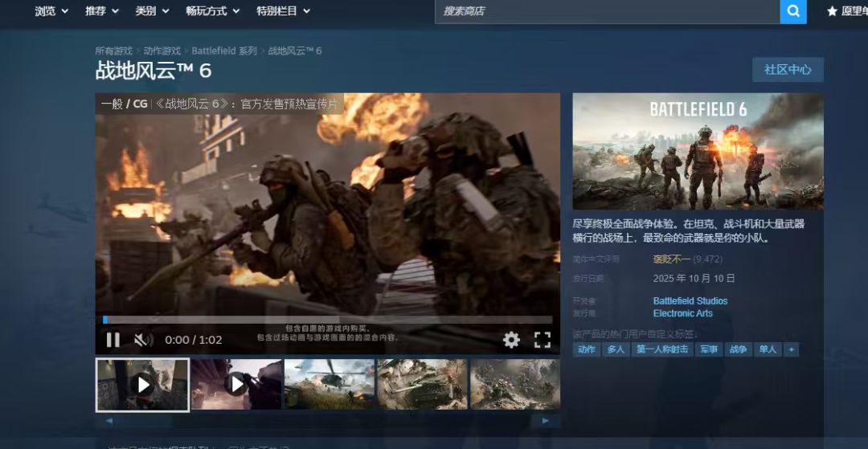The height and width of the screenshot is (449, 868).
Task: Open the 社区中心 button
Action: (x=788, y=70)
